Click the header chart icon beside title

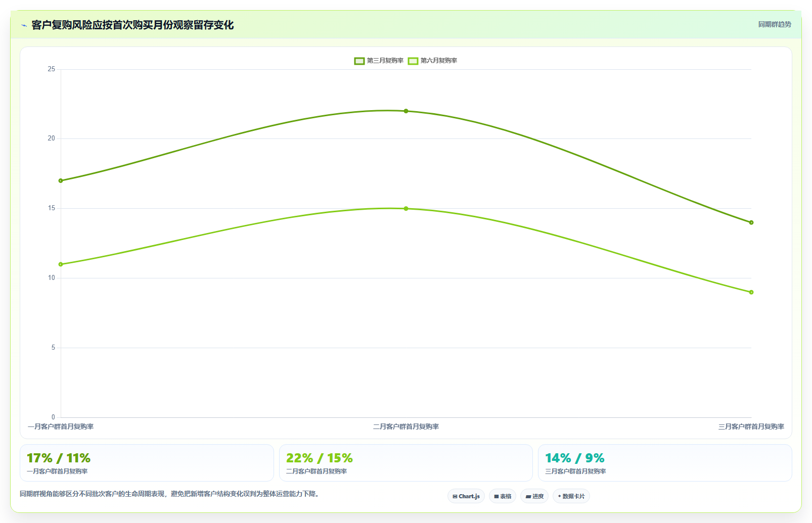click(24, 25)
